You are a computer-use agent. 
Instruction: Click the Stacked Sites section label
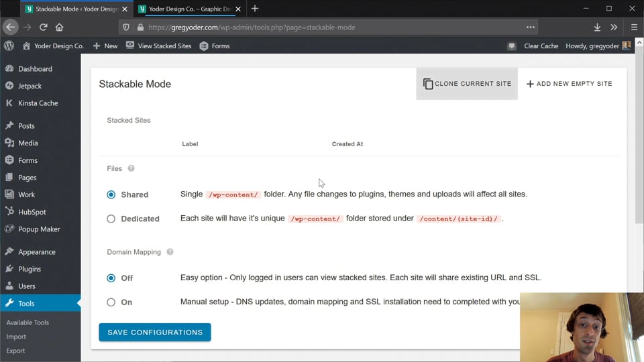129,120
